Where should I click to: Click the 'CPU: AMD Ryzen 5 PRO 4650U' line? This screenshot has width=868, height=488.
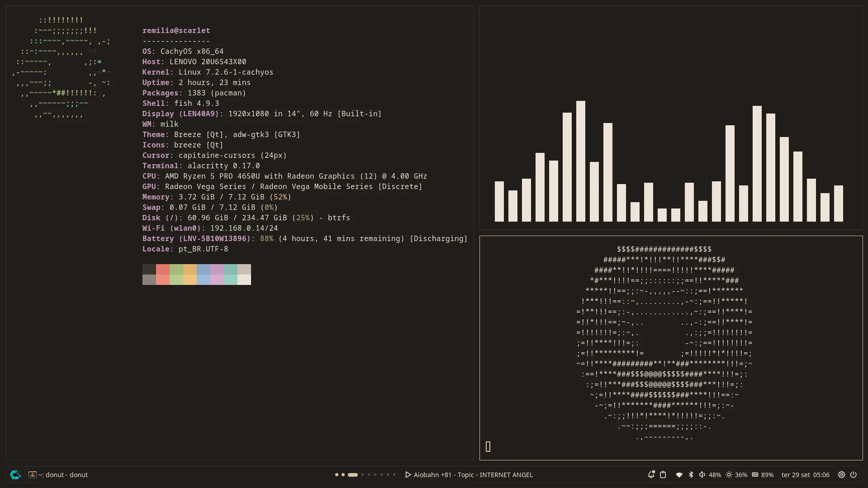point(285,176)
